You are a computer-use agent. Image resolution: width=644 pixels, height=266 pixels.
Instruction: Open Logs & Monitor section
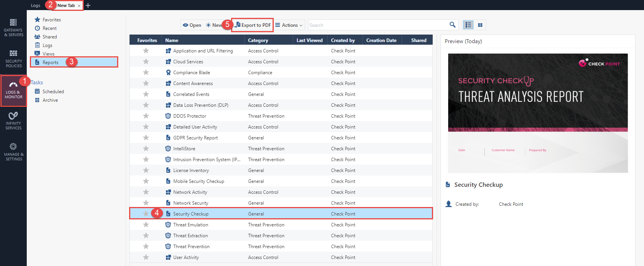[x=14, y=90]
